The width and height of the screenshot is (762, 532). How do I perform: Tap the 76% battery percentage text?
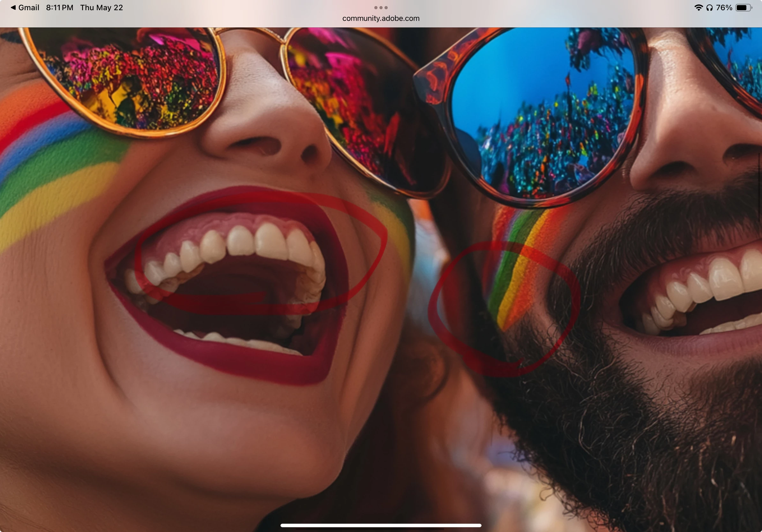[724, 7]
